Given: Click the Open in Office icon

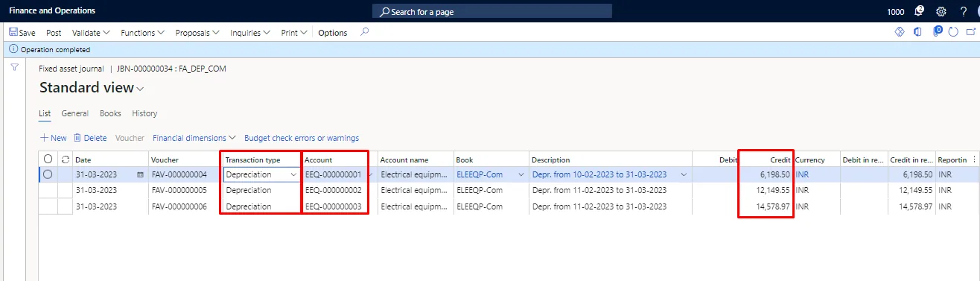Looking at the screenshot, I should tap(917, 32).
